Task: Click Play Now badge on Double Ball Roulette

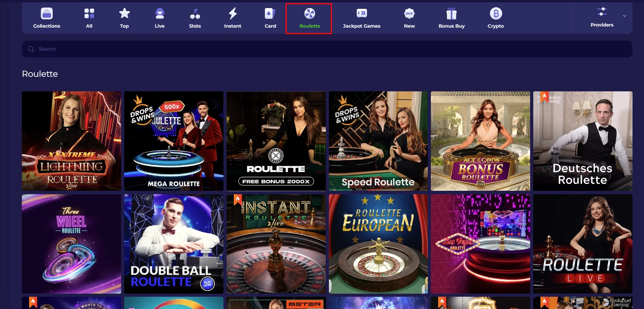Action: [207, 284]
